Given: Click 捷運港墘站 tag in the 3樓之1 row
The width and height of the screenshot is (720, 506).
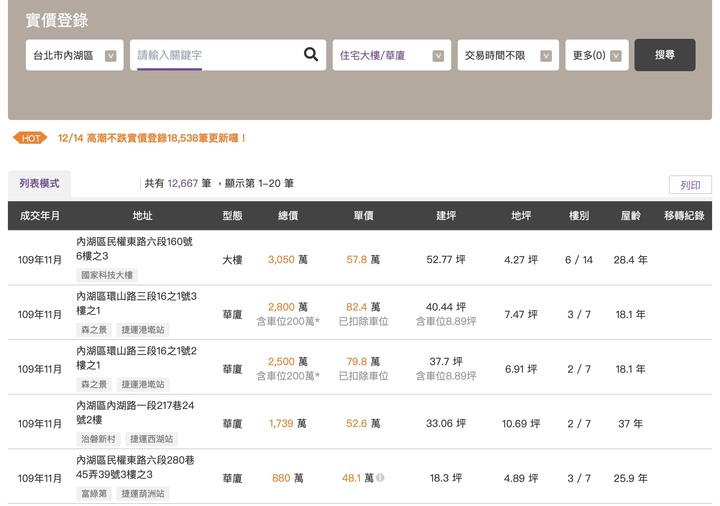Looking at the screenshot, I should click(143, 330).
